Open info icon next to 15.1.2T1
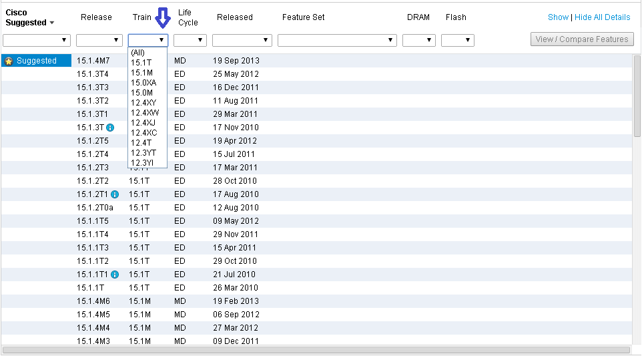 point(115,194)
